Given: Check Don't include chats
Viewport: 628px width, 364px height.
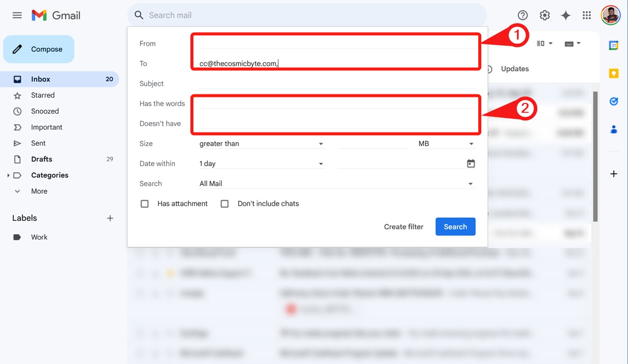Looking at the screenshot, I should coord(225,203).
